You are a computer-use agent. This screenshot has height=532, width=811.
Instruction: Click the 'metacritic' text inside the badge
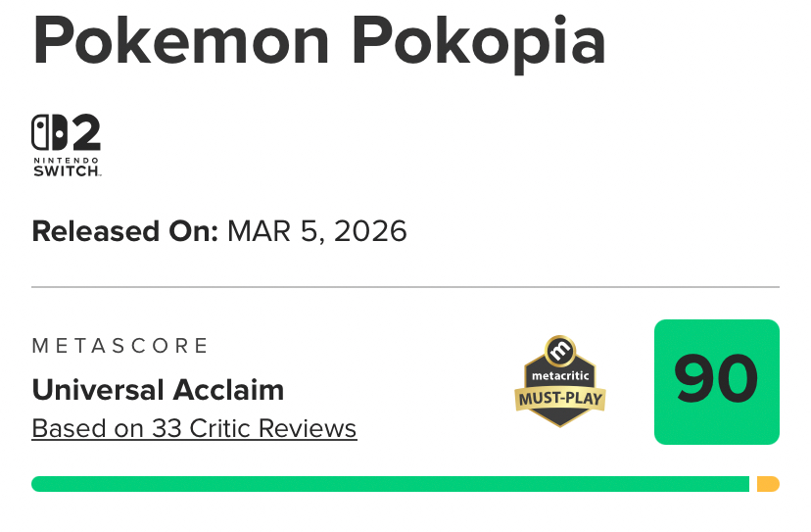coord(559,375)
